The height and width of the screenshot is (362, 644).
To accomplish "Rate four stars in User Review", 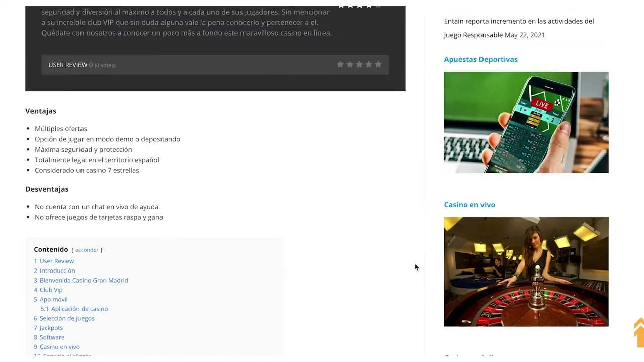I will pyautogui.click(x=369, y=65).
